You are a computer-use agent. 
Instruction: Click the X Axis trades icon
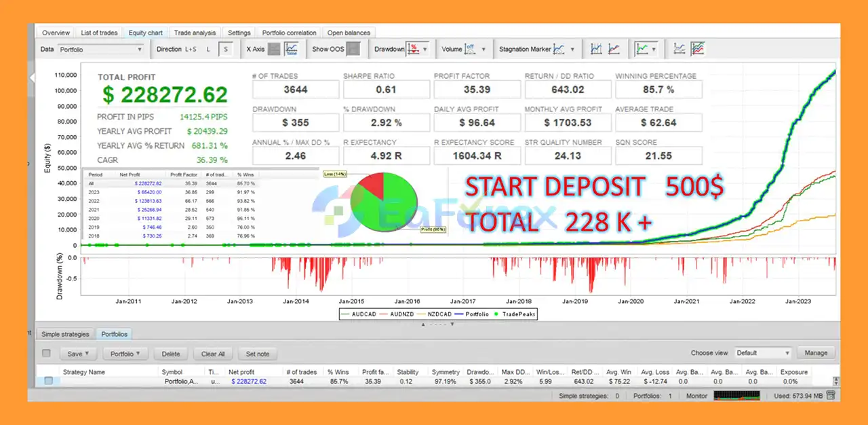point(274,49)
